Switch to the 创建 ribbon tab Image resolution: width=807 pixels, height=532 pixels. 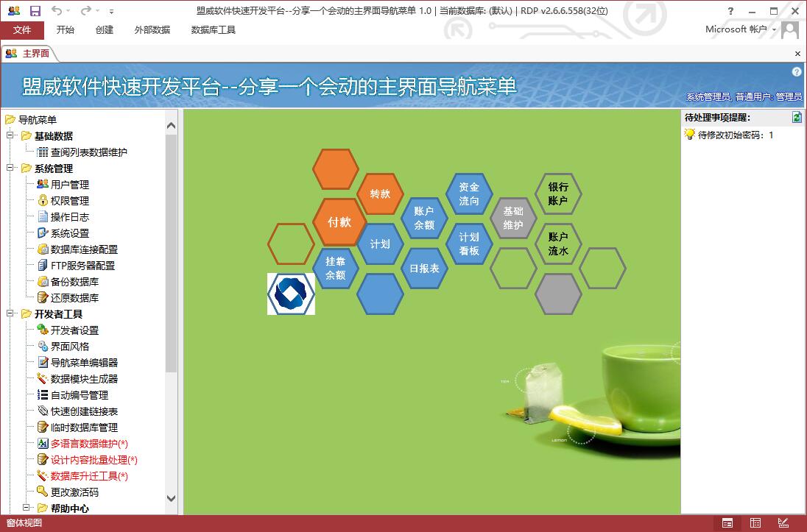point(105,30)
